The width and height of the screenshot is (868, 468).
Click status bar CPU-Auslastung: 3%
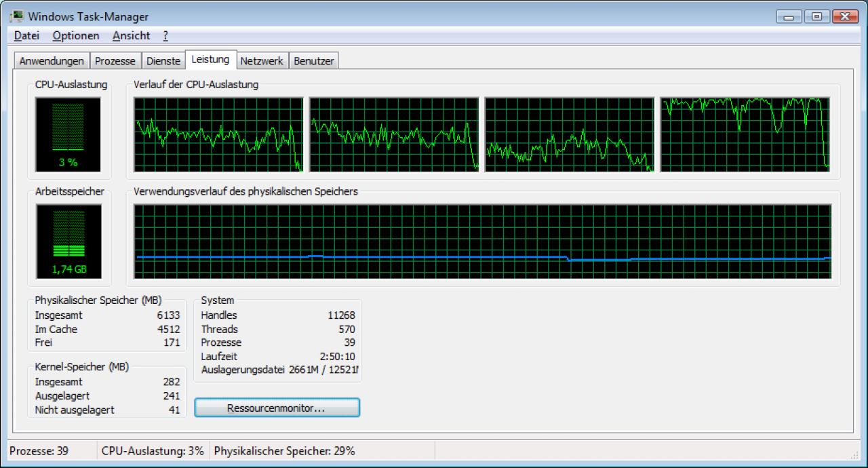point(153,451)
